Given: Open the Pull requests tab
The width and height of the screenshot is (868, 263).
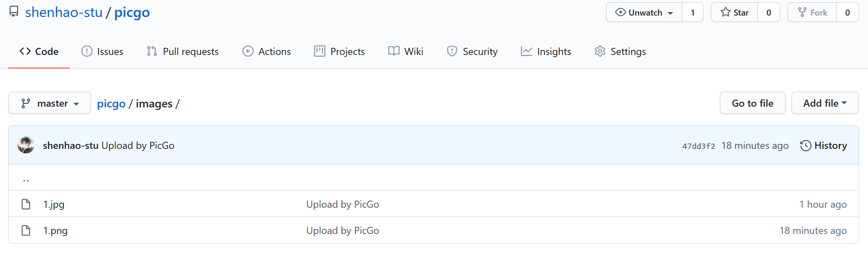Looking at the screenshot, I should point(183,51).
